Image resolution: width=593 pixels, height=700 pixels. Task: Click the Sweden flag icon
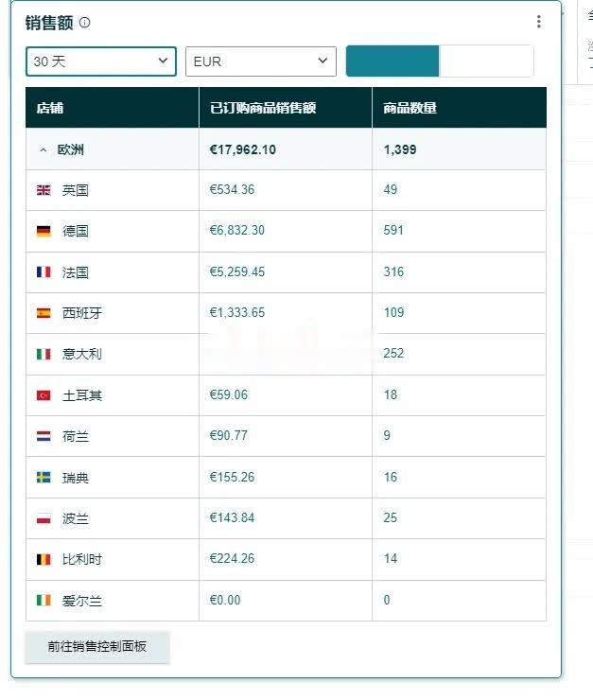44,478
